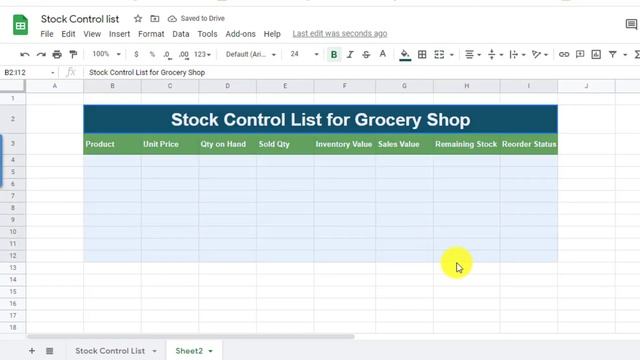Open the zoom level dropdown
This screenshot has width=640, height=360.
pyautogui.click(x=106, y=54)
